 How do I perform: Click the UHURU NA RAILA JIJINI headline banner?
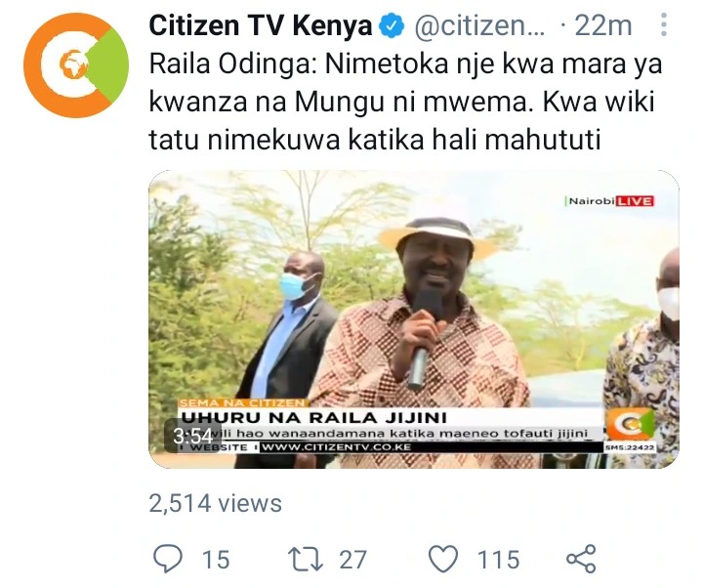(313, 418)
